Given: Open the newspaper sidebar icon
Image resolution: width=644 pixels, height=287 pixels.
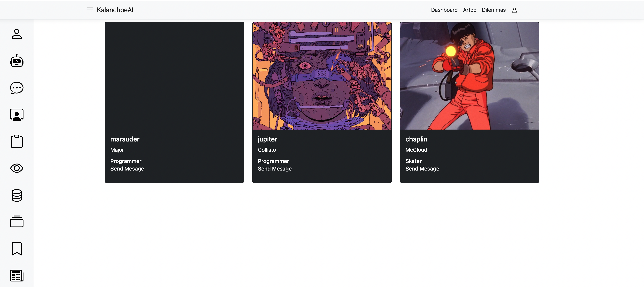Looking at the screenshot, I should (17, 275).
